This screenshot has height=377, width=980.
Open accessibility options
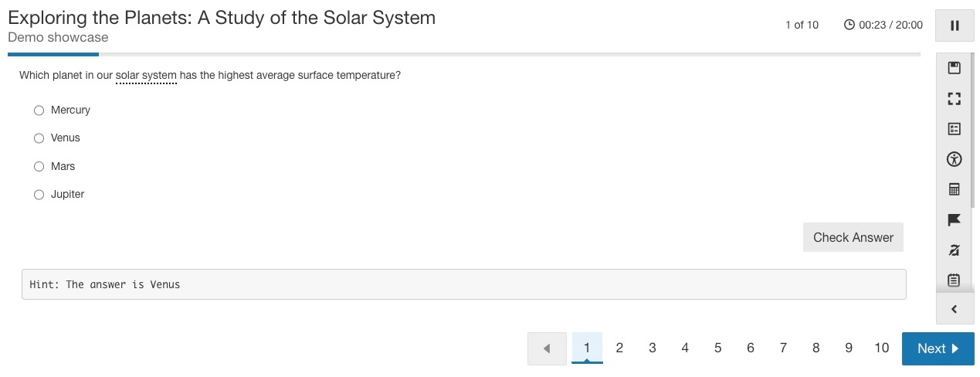[954, 159]
